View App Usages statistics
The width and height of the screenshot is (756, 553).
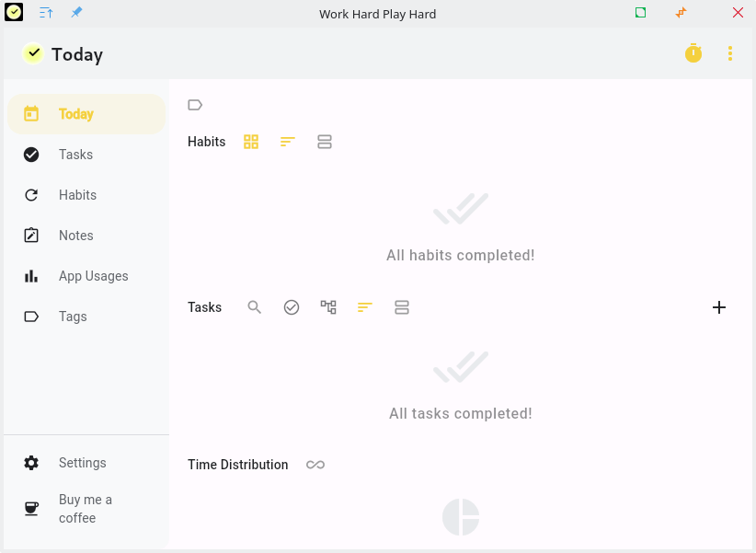tap(93, 276)
